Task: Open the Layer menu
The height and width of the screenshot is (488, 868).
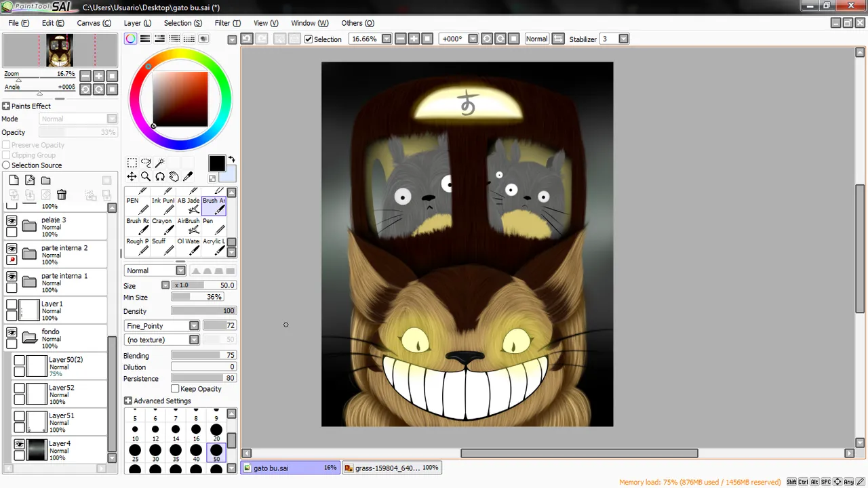Action: pyautogui.click(x=137, y=23)
